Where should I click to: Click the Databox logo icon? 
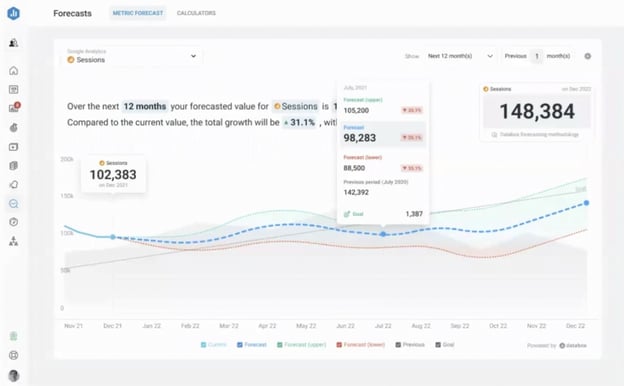pos(14,13)
